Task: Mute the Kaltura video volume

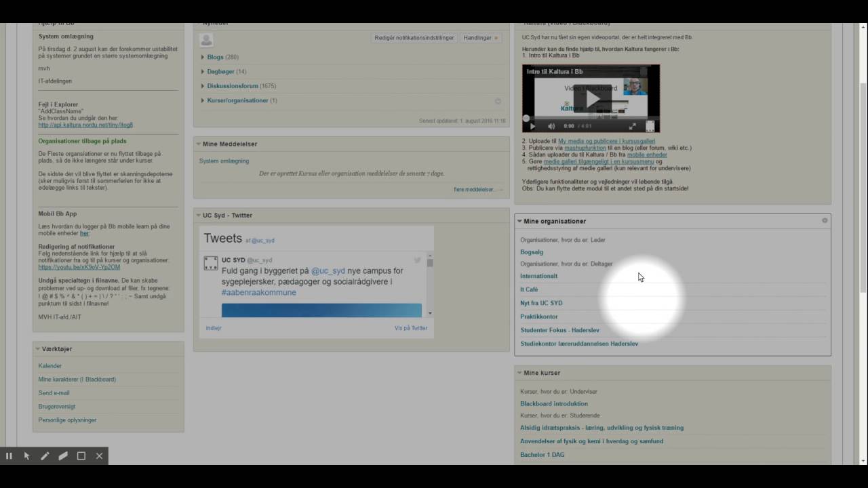Action: pos(551,126)
